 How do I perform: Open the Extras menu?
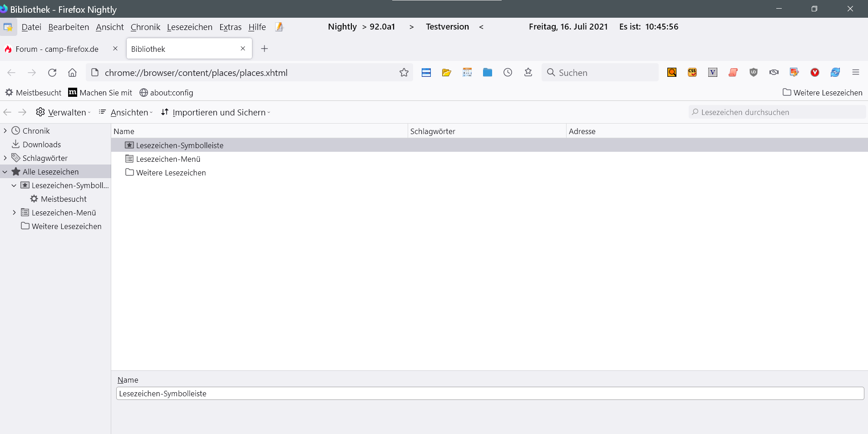[230, 27]
